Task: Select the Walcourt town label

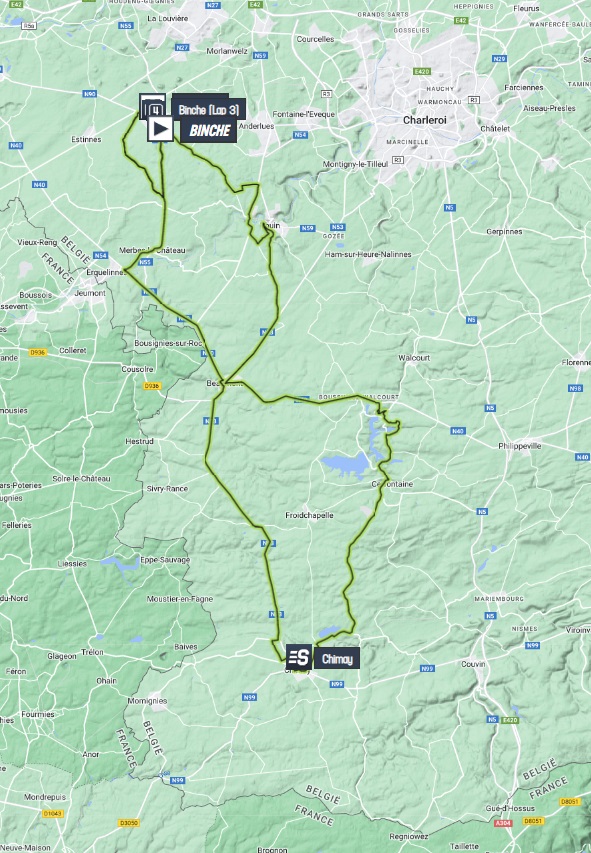Action: point(414,358)
